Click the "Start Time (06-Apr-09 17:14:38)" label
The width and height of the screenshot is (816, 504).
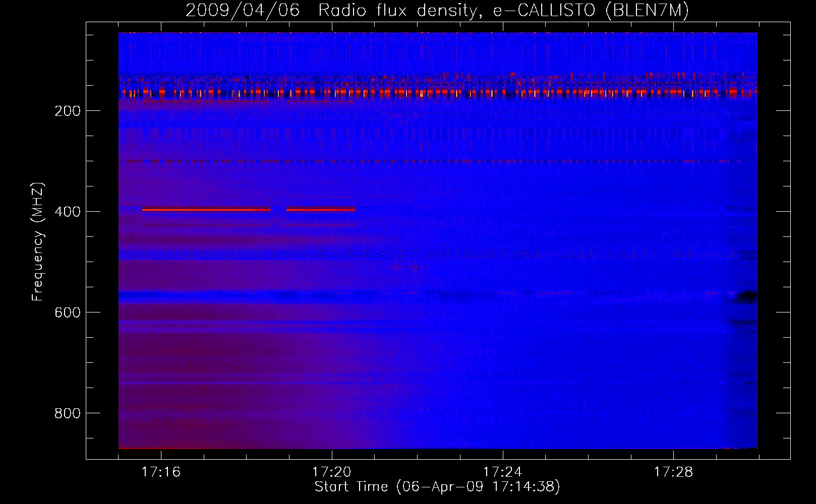click(437, 487)
